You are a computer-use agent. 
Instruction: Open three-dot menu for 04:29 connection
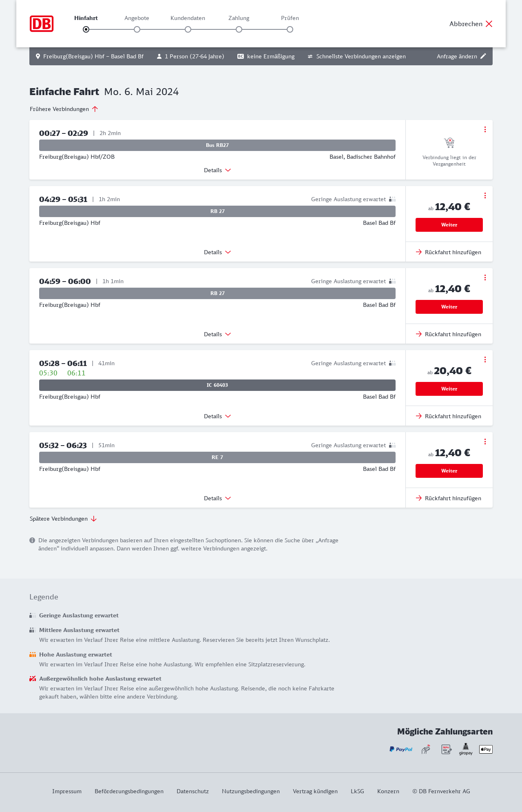pyautogui.click(x=485, y=195)
